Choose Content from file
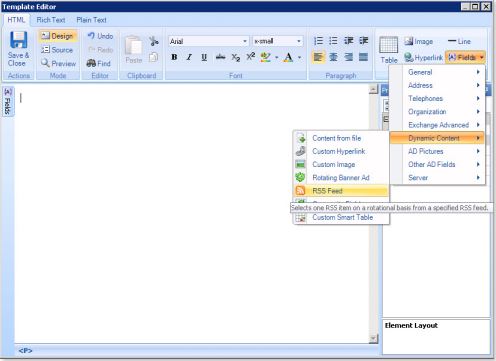 coord(341,138)
